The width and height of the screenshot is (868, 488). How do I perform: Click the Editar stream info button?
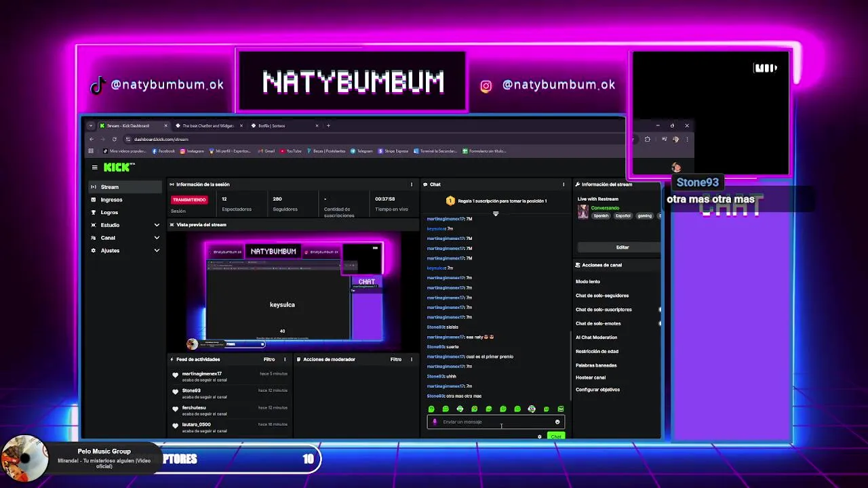click(x=622, y=247)
